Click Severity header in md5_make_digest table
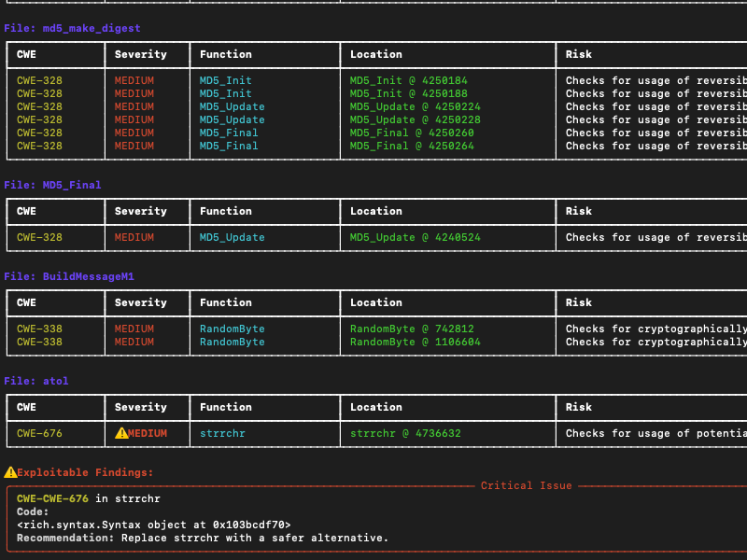 (x=141, y=54)
